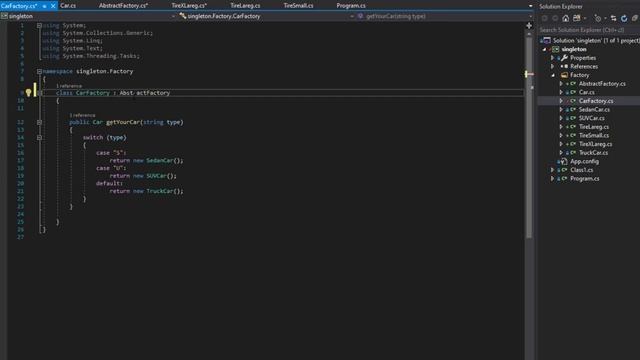Viewport: 640px width, 360px height.
Task: Click 'AbstractFactory' in the class declaration
Action: [144, 93]
